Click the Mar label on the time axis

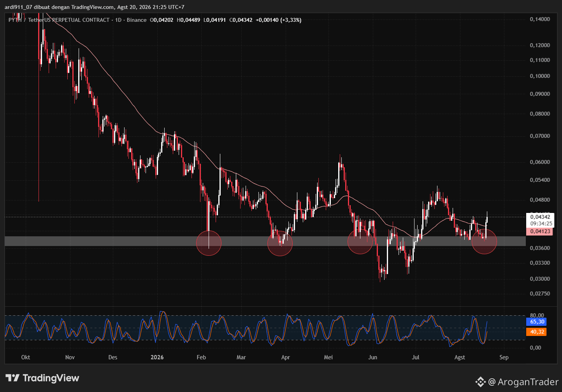coord(241,357)
